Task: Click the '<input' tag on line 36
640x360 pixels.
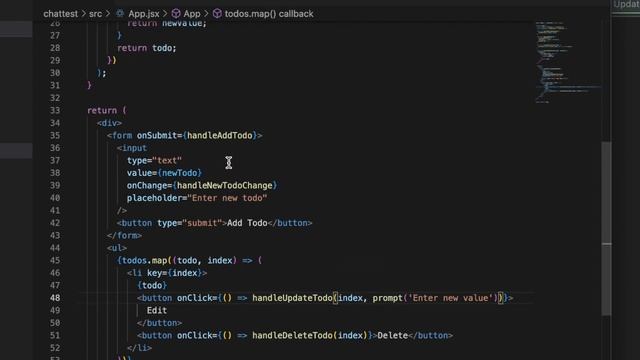Action: tap(132, 148)
